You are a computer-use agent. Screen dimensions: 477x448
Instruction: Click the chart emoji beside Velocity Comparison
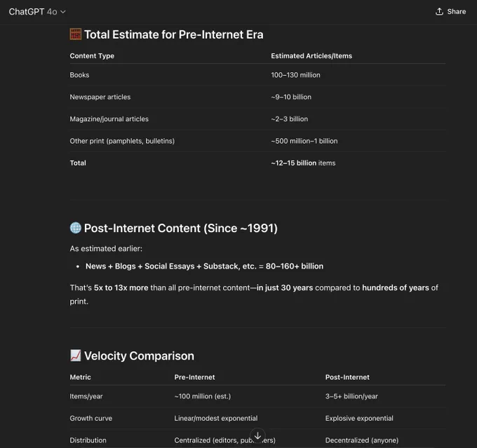(x=76, y=355)
